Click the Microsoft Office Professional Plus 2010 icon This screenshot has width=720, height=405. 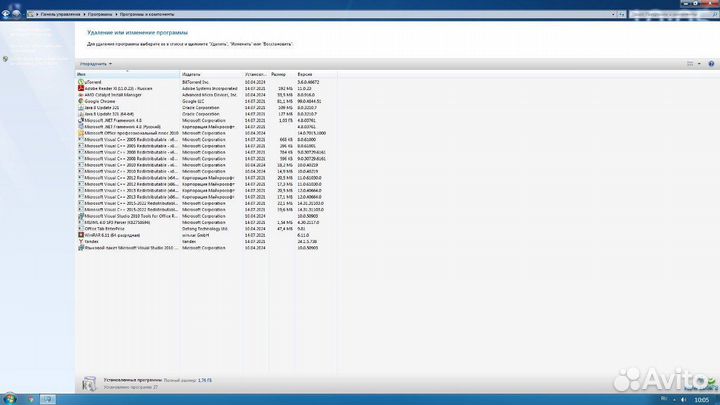(x=80, y=133)
